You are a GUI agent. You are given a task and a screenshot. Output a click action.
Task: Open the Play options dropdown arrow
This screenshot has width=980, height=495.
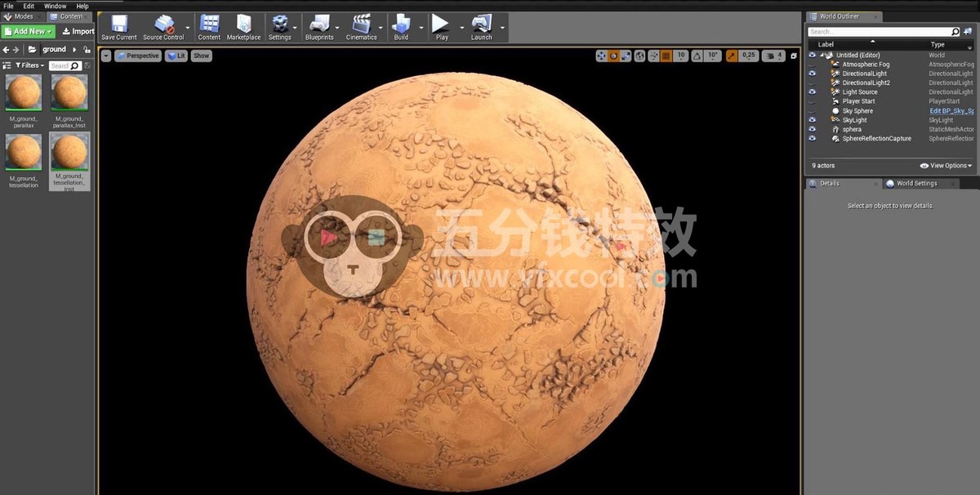(462, 28)
